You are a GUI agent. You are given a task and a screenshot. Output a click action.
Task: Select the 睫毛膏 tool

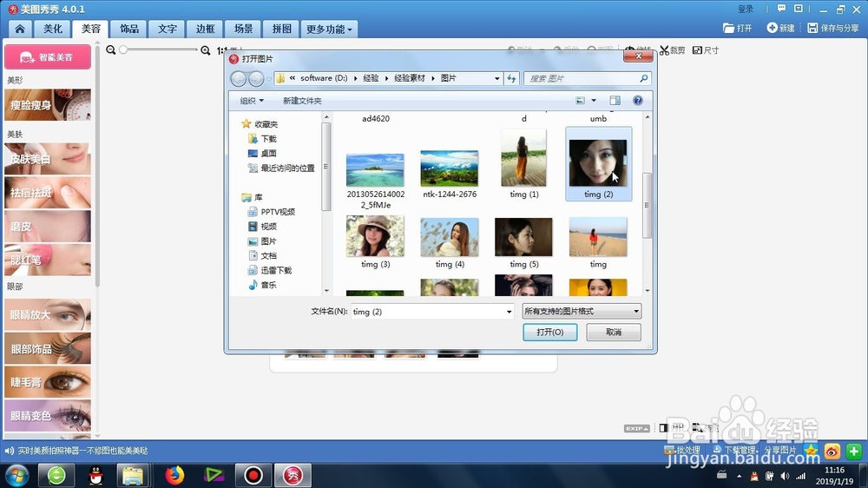48,382
